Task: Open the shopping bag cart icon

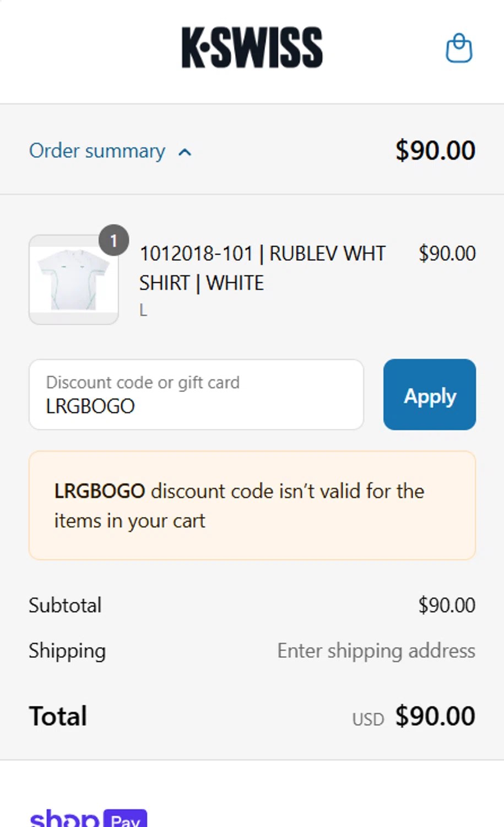Action: click(x=458, y=49)
